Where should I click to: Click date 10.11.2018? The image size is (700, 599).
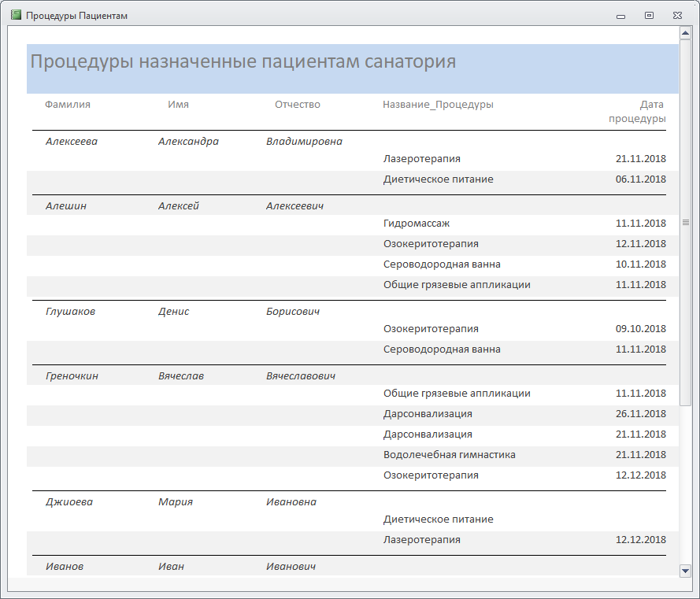[641, 264]
